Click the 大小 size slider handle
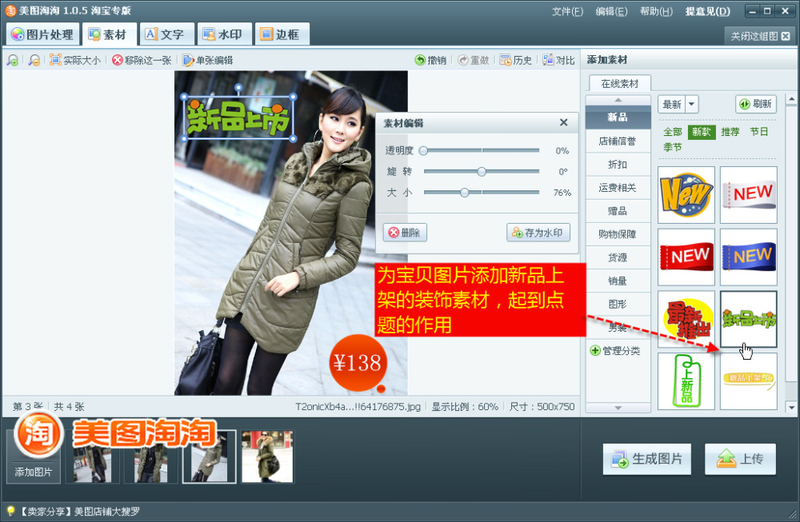Screen dimensions: 800x522 tap(464, 192)
